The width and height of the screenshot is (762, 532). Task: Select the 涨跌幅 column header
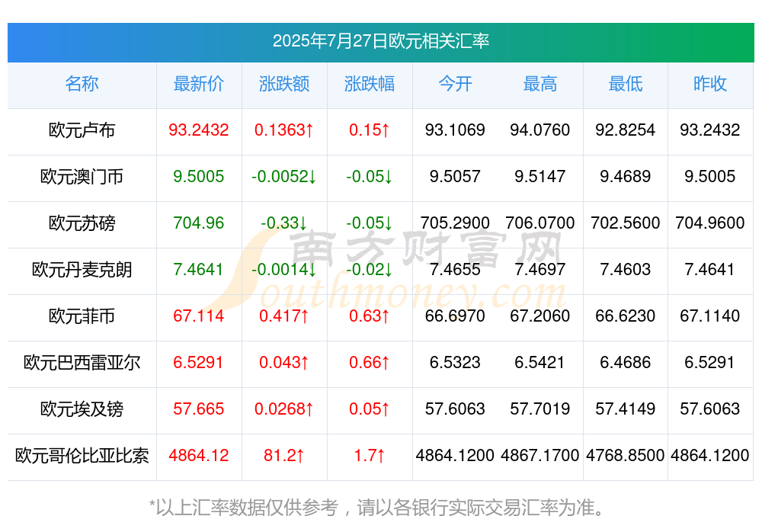point(370,84)
